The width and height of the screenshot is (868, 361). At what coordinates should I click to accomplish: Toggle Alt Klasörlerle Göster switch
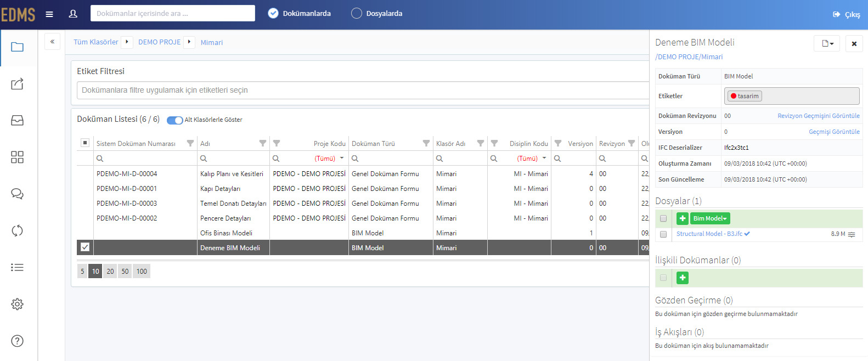(x=175, y=120)
